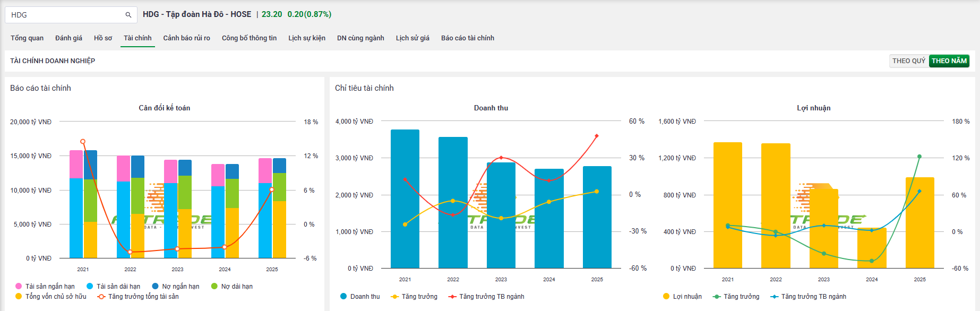Screen dimensions: 980x311
Task: Toggle Tăng trưởng legend under Lợi nhuận chart
Action: click(736, 297)
